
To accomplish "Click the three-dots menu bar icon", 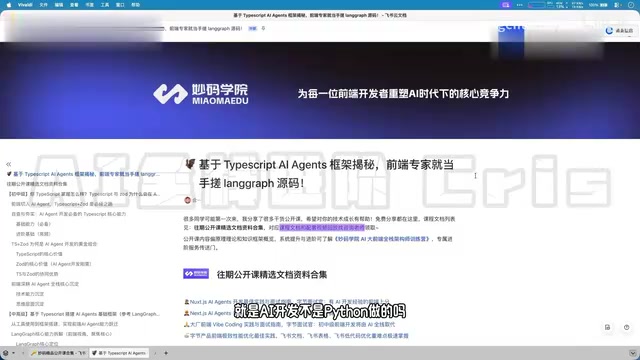I will point(519,5).
